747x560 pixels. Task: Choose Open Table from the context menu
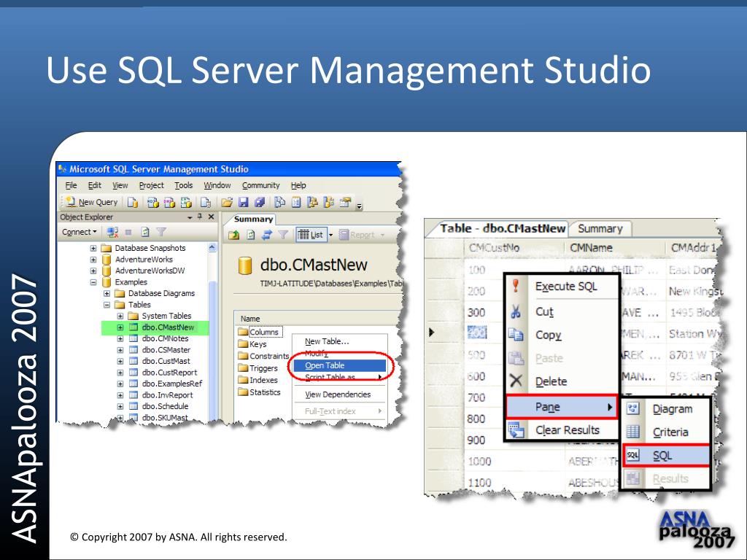click(339, 365)
